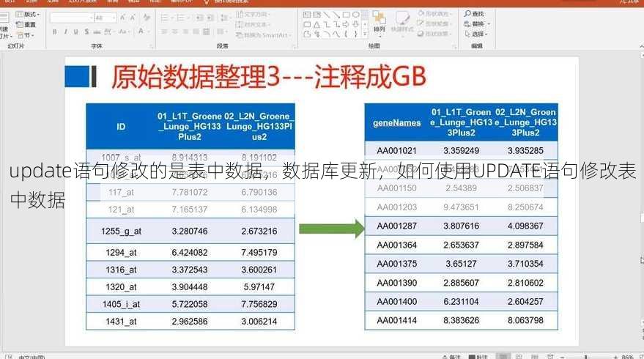This screenshot has height=359, width=644.
Task: Select the text box shape in gallery
Action: [x=307, y=15]
